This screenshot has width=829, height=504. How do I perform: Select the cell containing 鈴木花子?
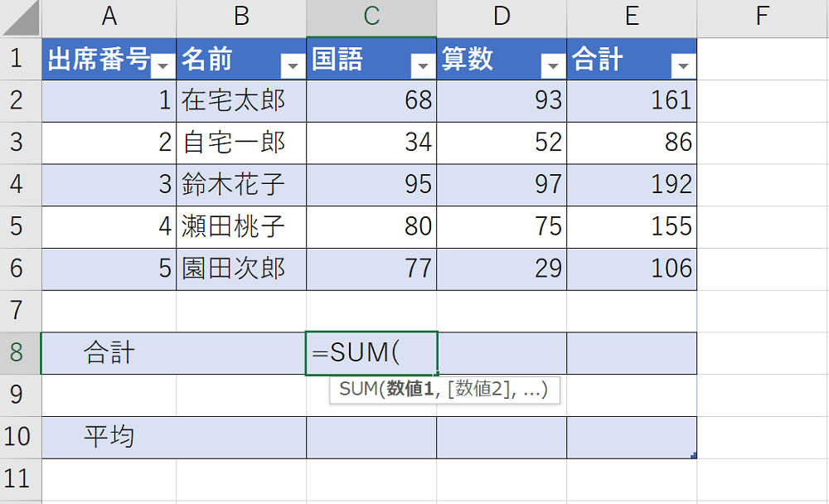(x=240, y=184)
